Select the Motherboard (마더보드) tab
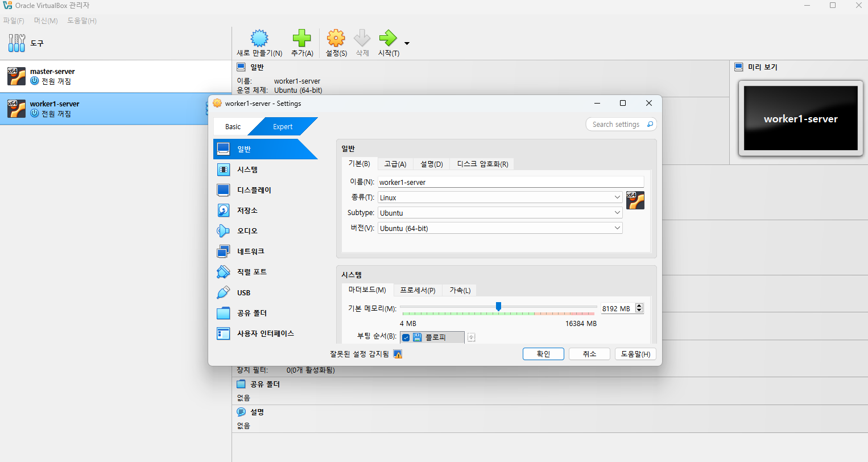The height and width of the screenshot is (462, 868). point(367,290)
